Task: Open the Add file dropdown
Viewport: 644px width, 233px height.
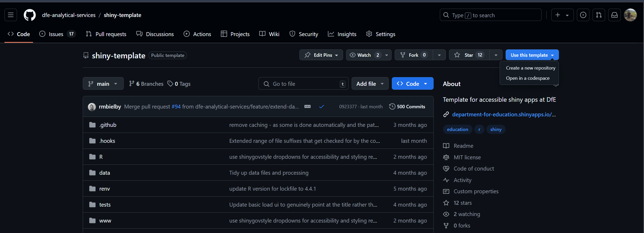Action: [x=370, y=84]
